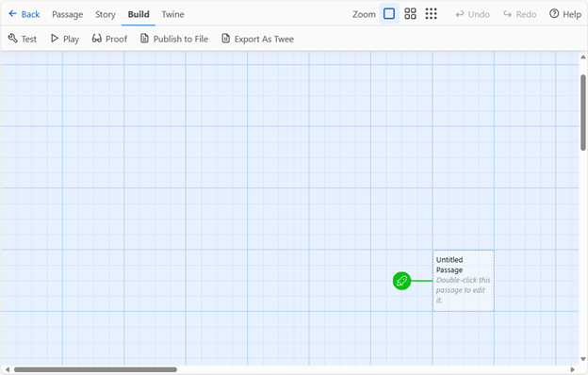Go back using the Back arrow link

click(24, 14)
